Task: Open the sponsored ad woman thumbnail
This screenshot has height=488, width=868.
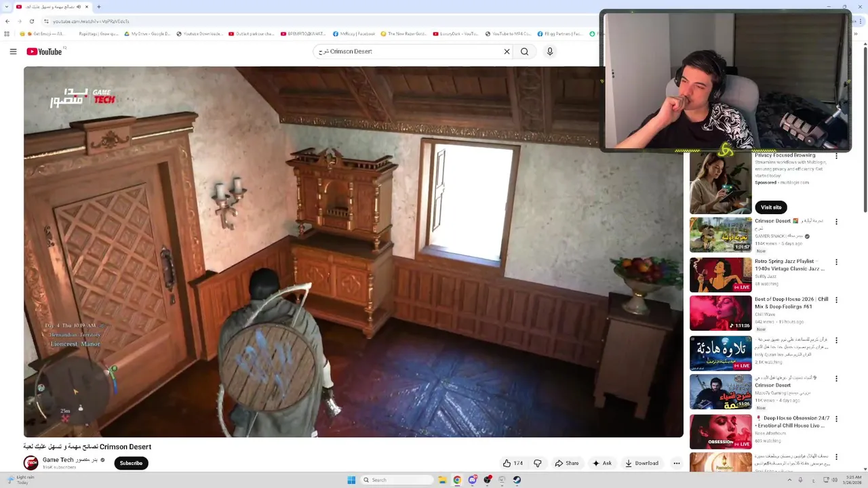Action: [720, 183]
